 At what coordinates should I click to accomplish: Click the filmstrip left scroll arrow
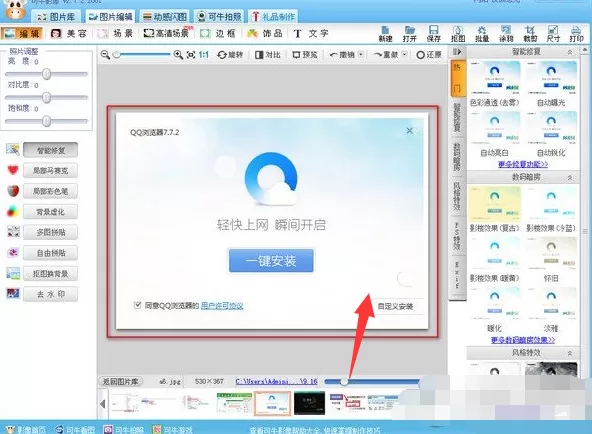[x=103, y=404]
